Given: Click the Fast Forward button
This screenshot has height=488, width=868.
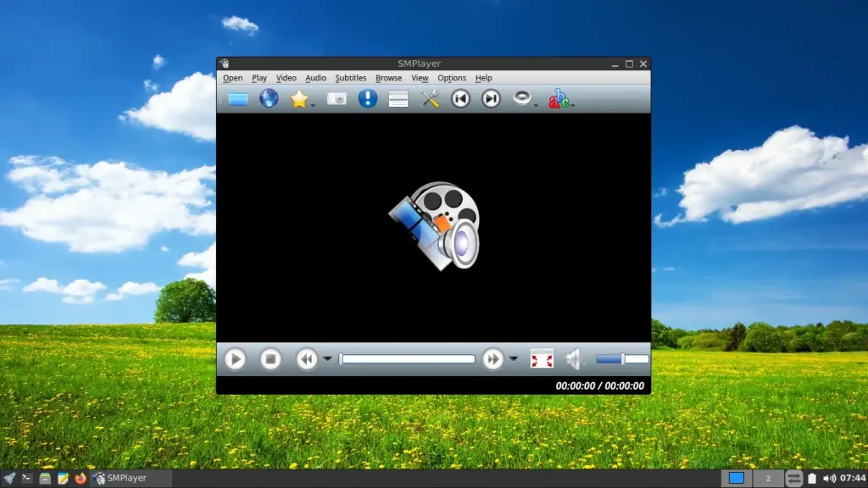Looking at the screenshot, I should (x=492, y=359).
